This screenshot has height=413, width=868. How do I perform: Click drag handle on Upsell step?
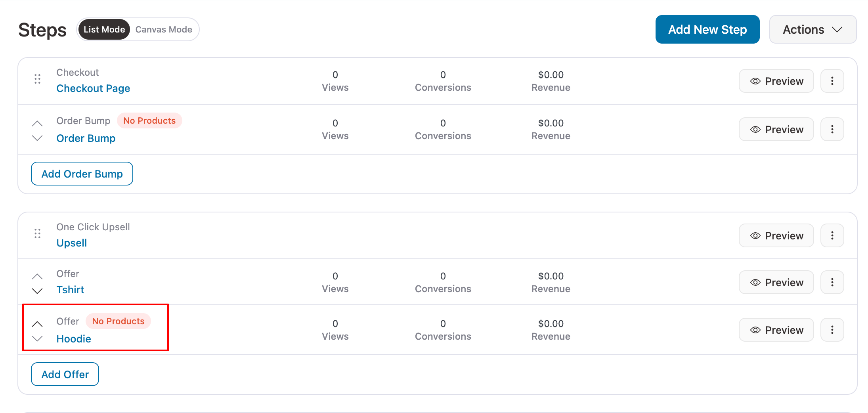point(37,234)
